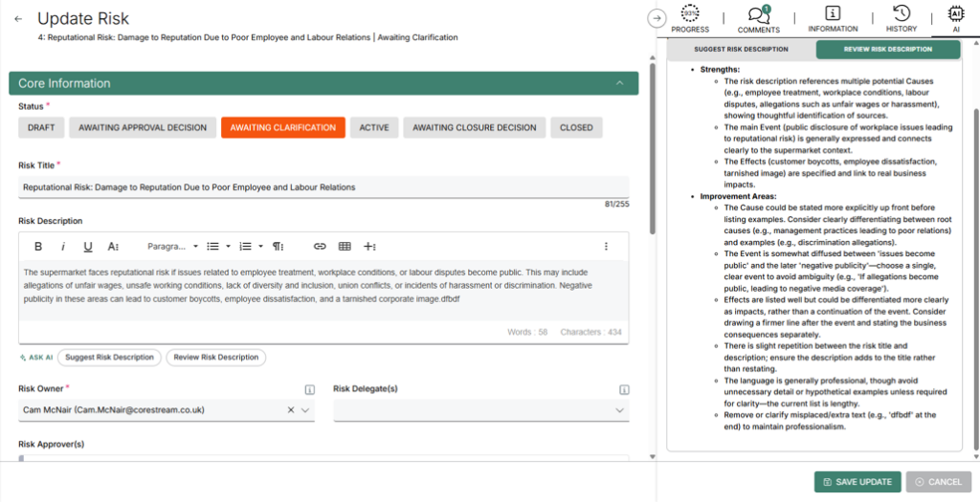Set status to Active
The image size is (980, 502).
point(374,127)
